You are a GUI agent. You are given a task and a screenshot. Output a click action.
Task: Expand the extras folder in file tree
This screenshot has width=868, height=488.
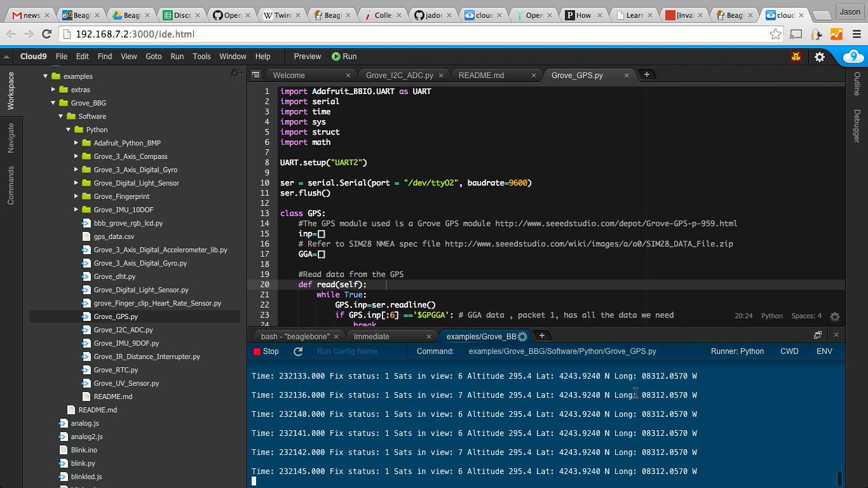point(54,90)
